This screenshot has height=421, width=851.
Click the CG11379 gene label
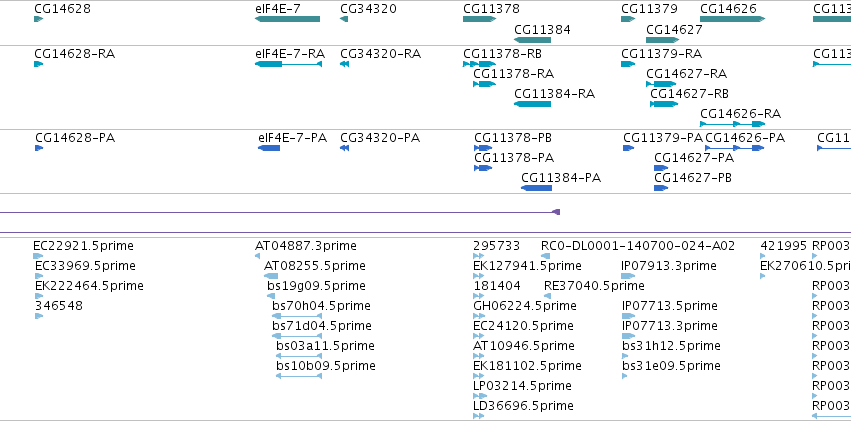[x=649, y=9]
